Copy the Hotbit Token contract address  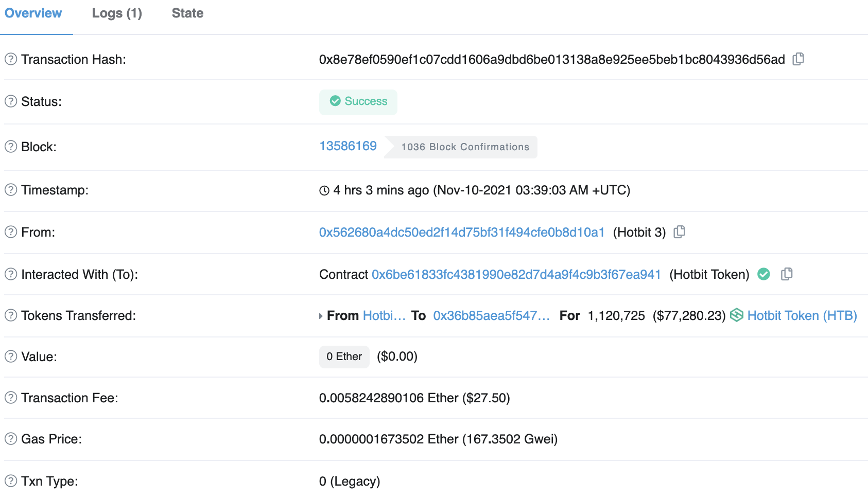[x=787, y=274]
